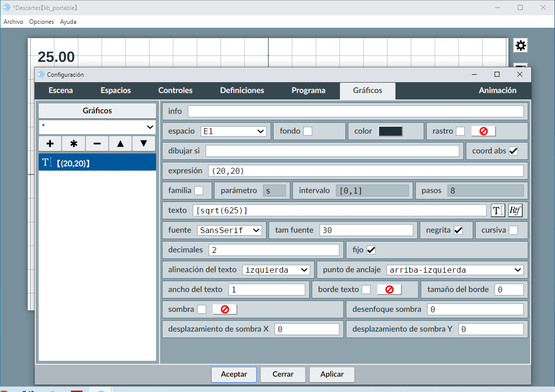Open the dark color swatch
555x392 pixels.
click(x=390, y=131)
